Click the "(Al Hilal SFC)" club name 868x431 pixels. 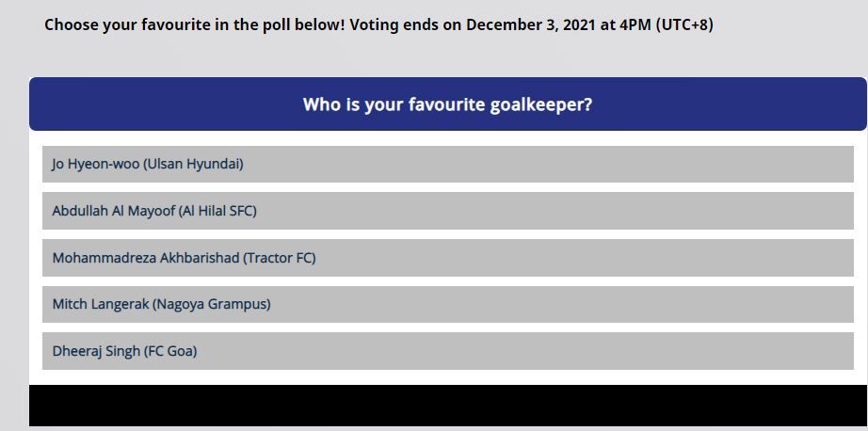(217, 211)
